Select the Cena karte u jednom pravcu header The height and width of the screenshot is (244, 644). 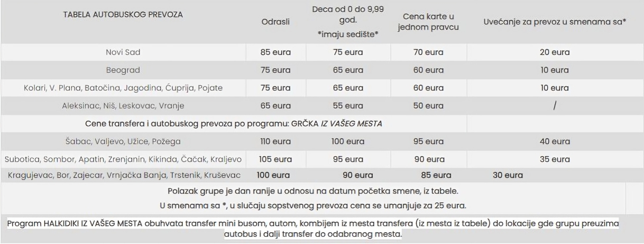pos(429,22)
